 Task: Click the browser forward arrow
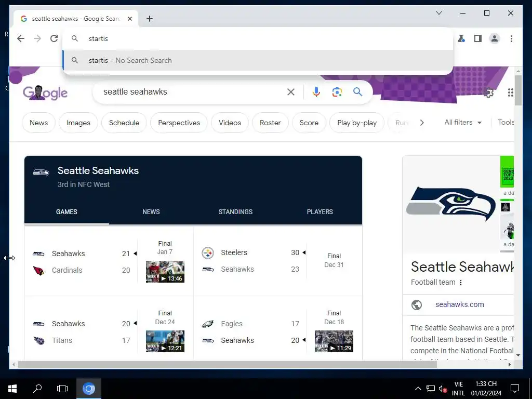[x=37, y=38]
